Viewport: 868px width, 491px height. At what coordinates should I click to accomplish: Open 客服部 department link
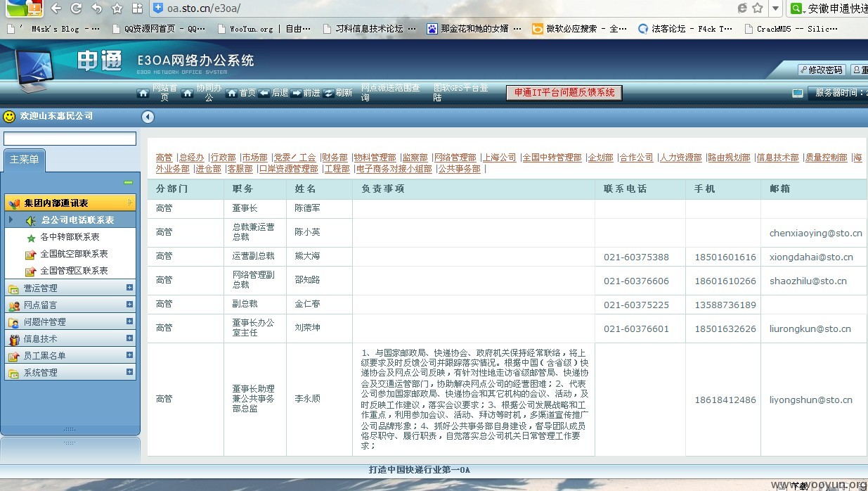240,169
